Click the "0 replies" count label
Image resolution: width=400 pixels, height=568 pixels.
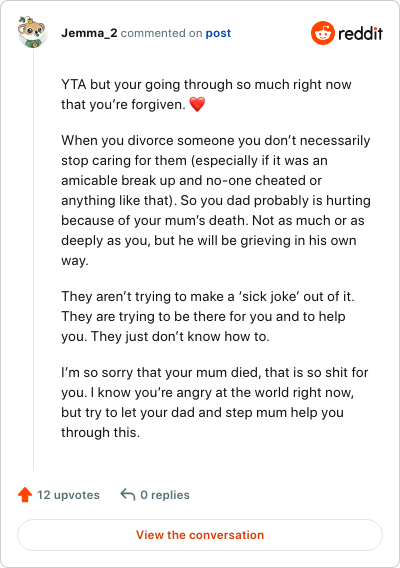(165, 495)
